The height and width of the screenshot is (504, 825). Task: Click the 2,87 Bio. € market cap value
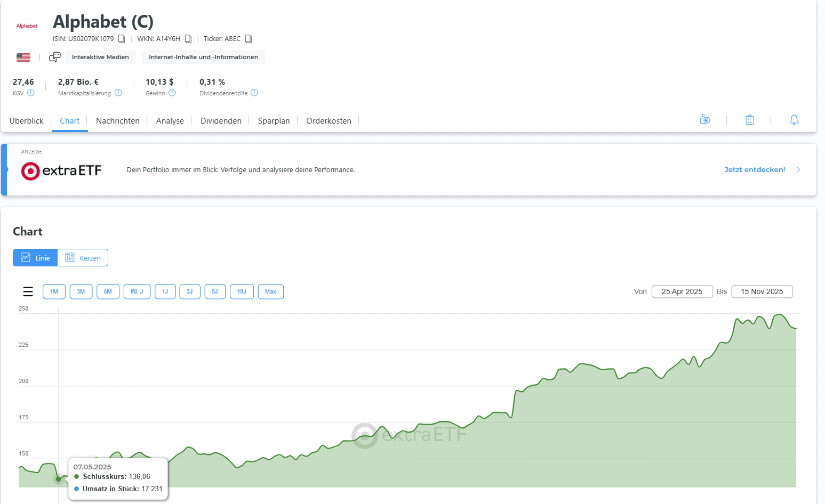[78, 82]
